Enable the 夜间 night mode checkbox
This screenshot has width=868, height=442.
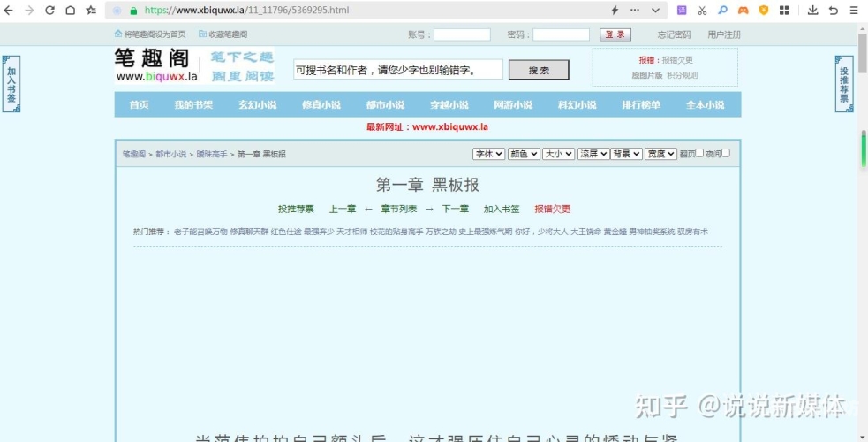(x=726, y=153)
